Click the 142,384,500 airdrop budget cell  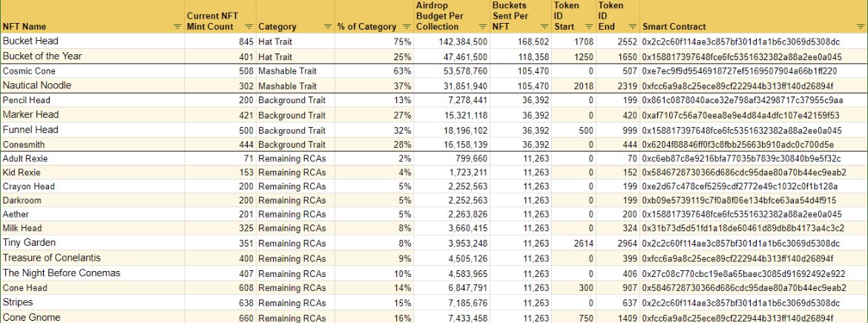click(452, 42)
